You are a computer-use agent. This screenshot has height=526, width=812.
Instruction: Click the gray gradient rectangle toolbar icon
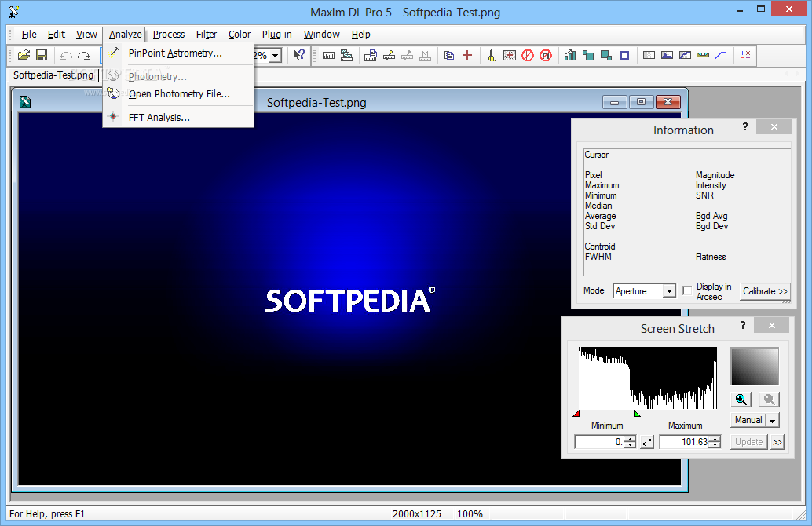coord(649,55)
